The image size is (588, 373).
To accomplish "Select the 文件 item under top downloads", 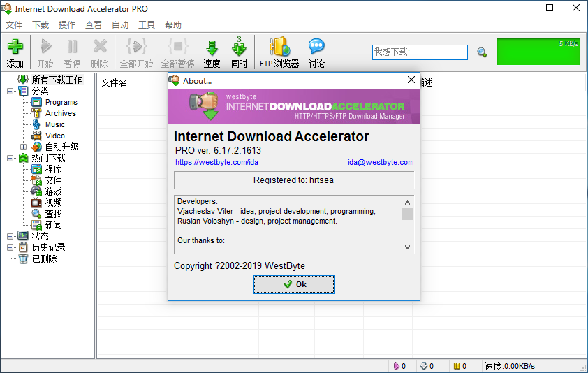I will point(53,180).
